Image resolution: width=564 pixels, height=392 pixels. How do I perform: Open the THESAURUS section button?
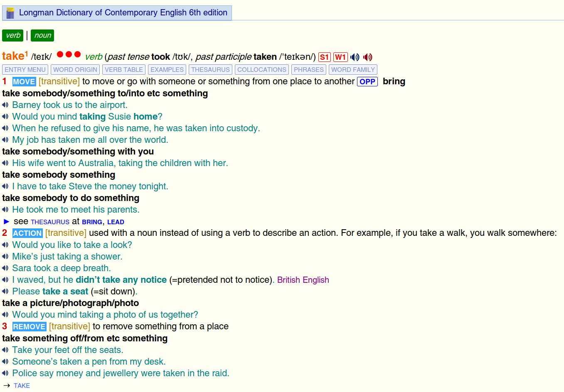click(x=211, y=70)
